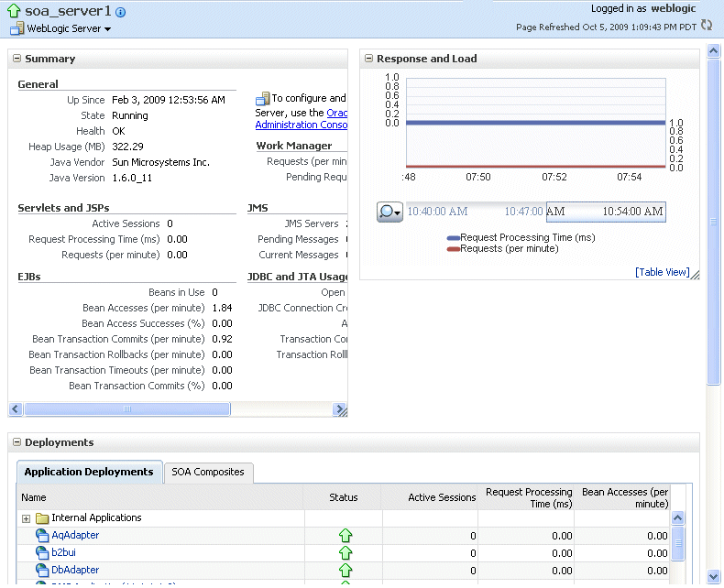Click the 'weblogic' logged-in username
724x588 pixels.
pyautogui.click(x=674, y=8)
